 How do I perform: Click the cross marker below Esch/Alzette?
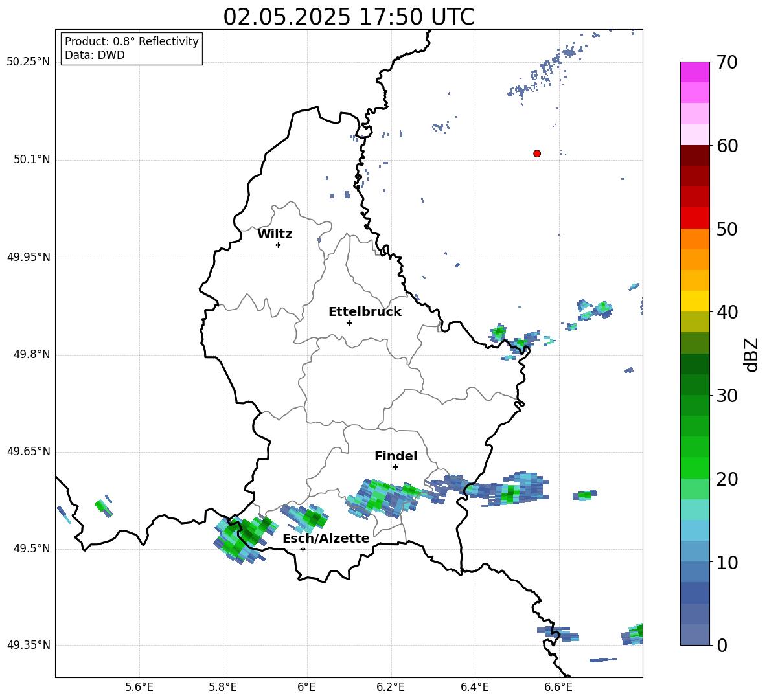click(303, 549)
